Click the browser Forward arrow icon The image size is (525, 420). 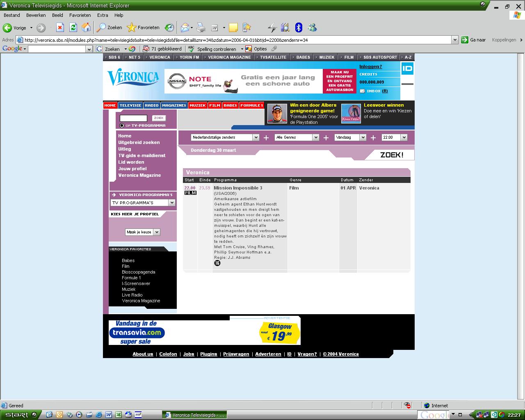pyautogui.click(x=41, y=28)
